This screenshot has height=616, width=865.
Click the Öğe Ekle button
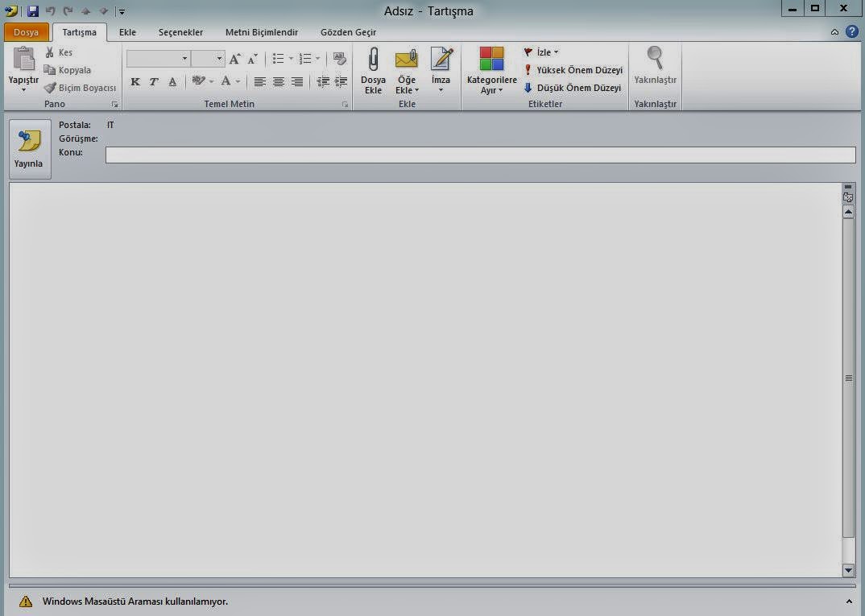click(407, 71)
